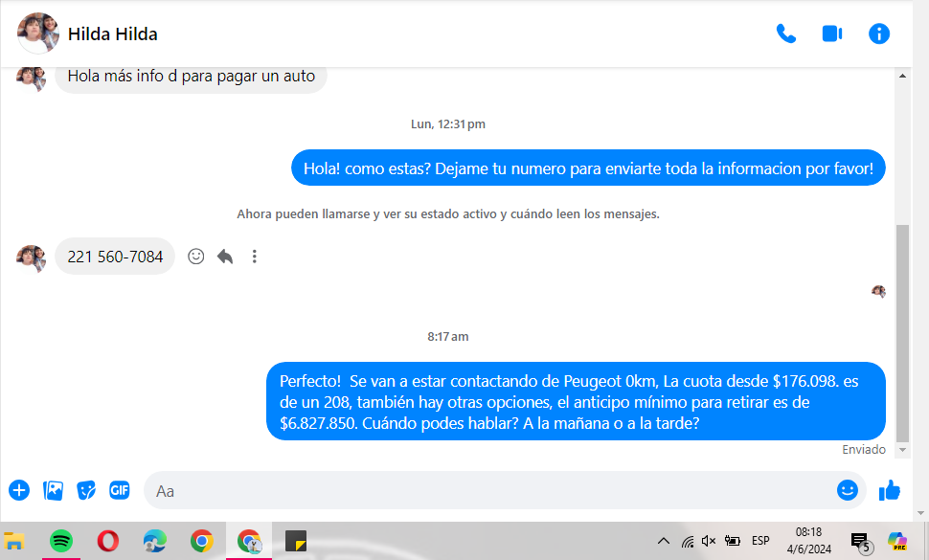The width and height of the screenshot is (929, 560).
Task: Select the 'Perfecto! Se van a estar contactando' message
Action: [576, 401]
